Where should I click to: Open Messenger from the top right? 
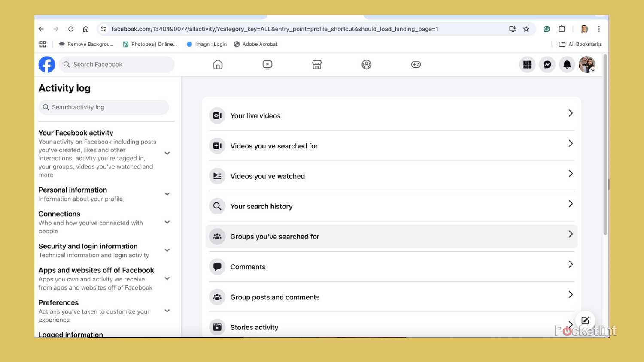click(547, 64)
